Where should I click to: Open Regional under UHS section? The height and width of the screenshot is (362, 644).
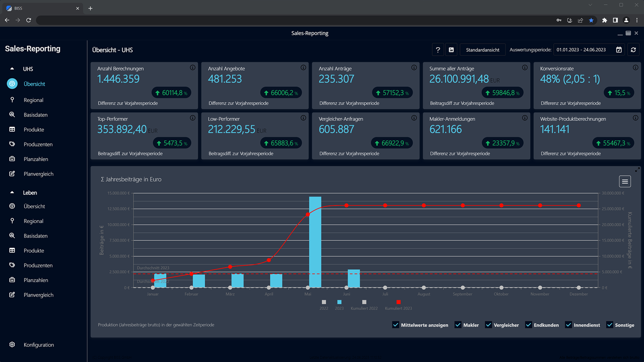[33, 100]
